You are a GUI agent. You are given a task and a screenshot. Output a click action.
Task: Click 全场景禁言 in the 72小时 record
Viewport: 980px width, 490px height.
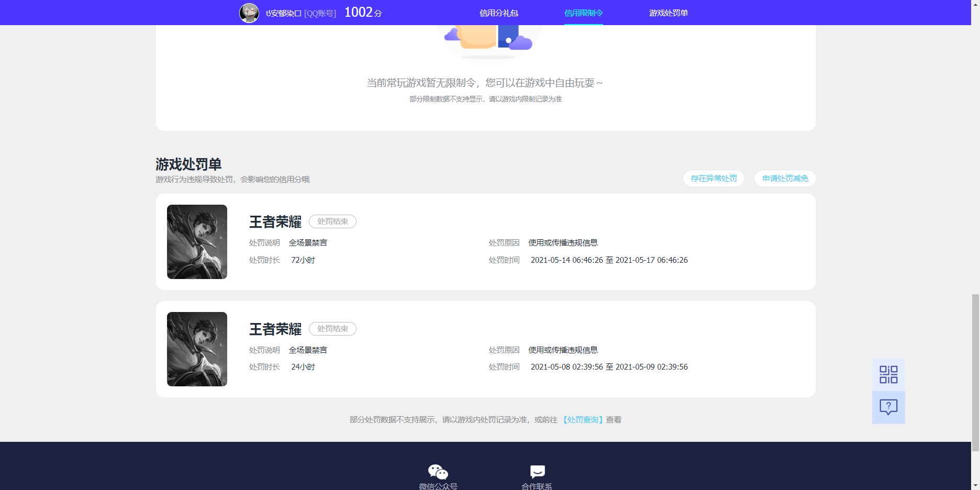[x=308, y=243]
